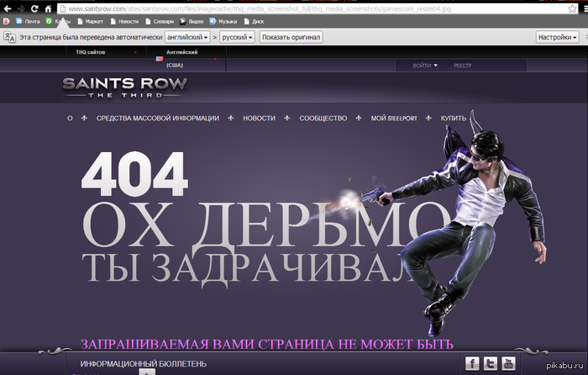Expand the Английский (США) language selector

pyautogui.click(x=186, y=59)
